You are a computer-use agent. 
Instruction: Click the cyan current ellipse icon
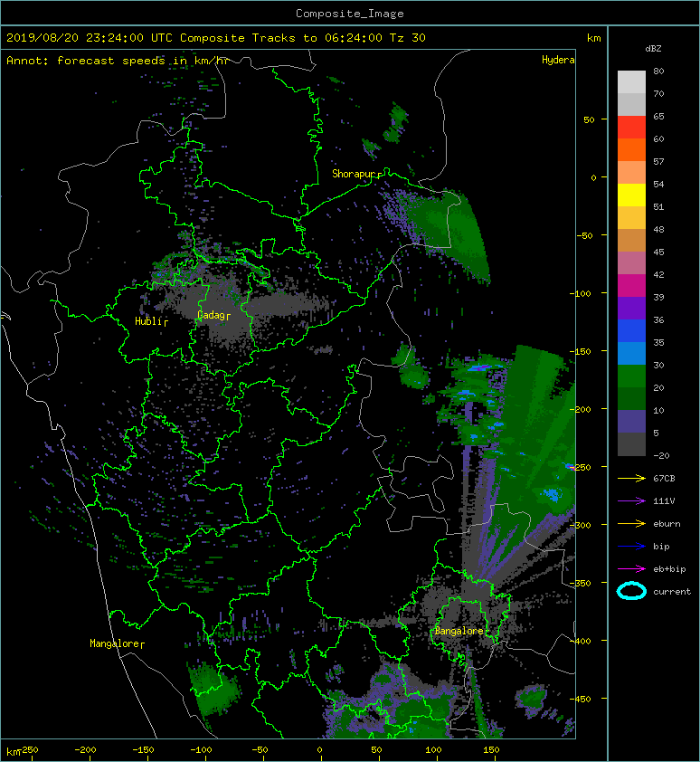(x=631, y=591)
